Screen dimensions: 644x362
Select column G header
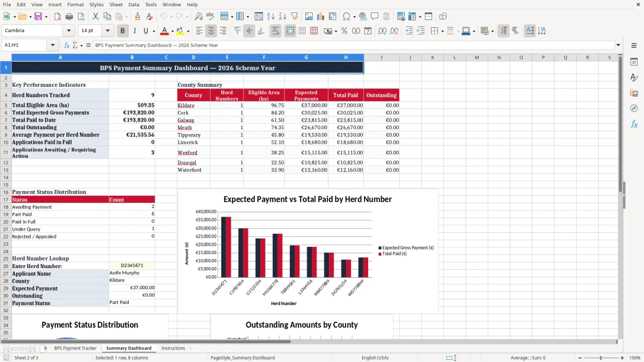click(306, 57)
